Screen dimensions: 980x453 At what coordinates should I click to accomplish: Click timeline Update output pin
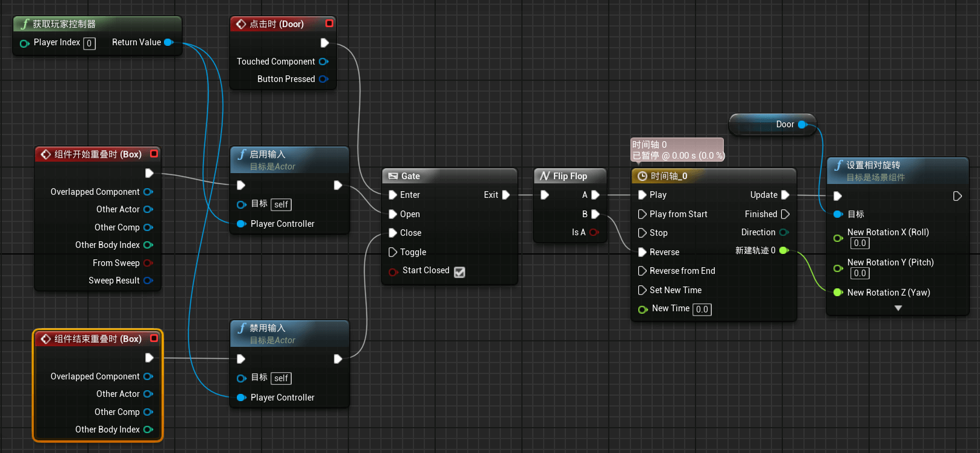coord(785,195)
